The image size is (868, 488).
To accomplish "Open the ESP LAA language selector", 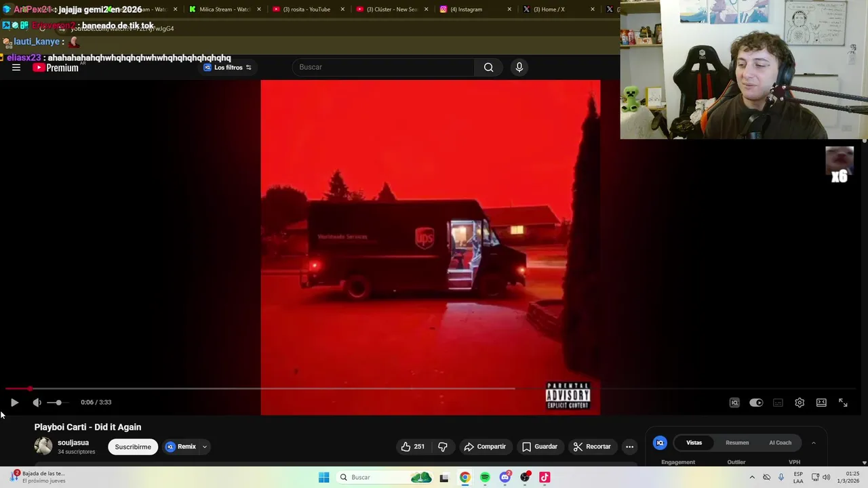I will click(x=798, y=478).
